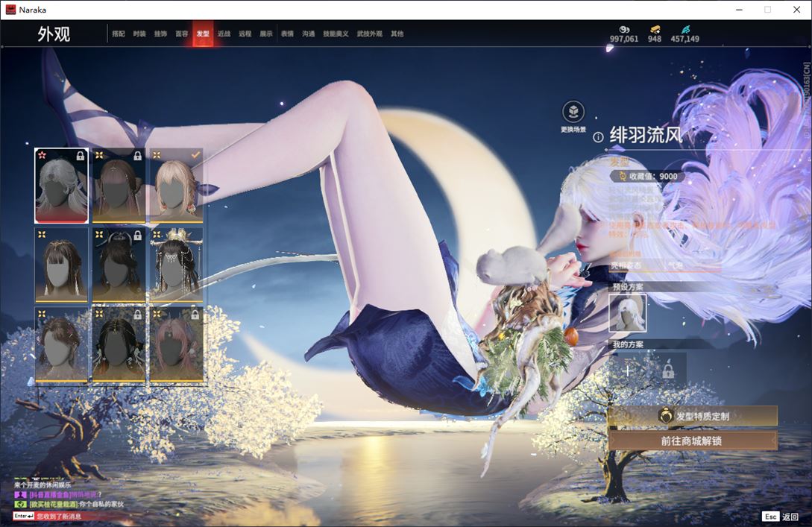Click the 前往商城解锁 button
Viewport: 812px width, 527px height.
693,441
